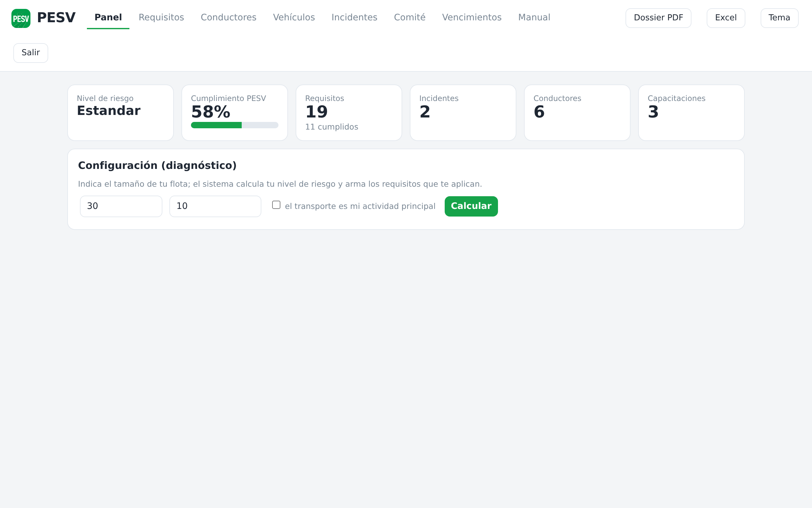Go to the Conductores tab

click(228, 17)
